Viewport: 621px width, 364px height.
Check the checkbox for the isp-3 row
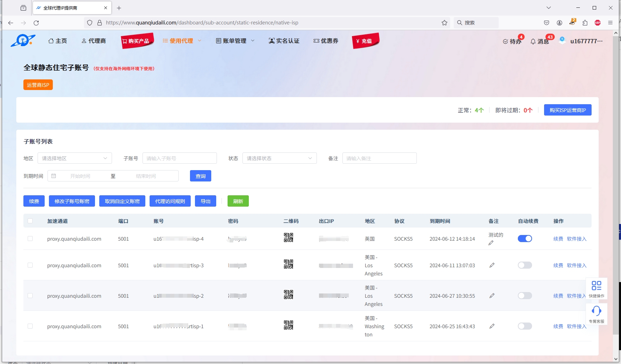click(x=30, y=265)
